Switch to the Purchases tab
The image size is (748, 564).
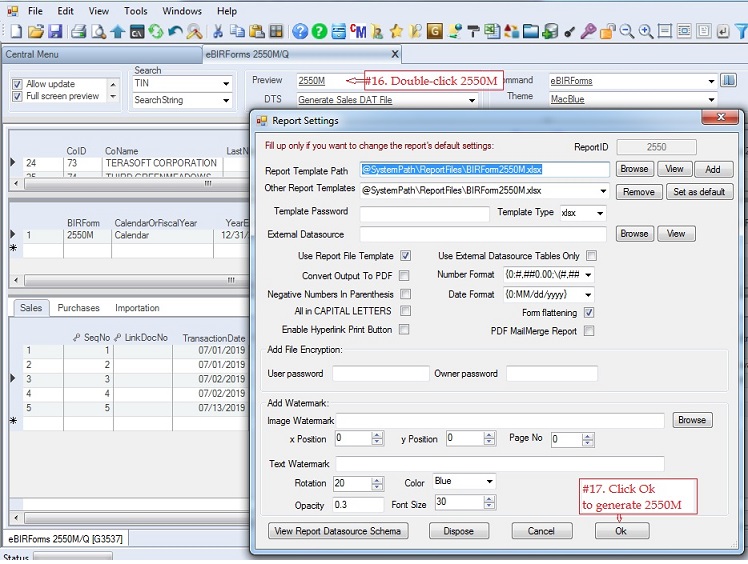78,308
